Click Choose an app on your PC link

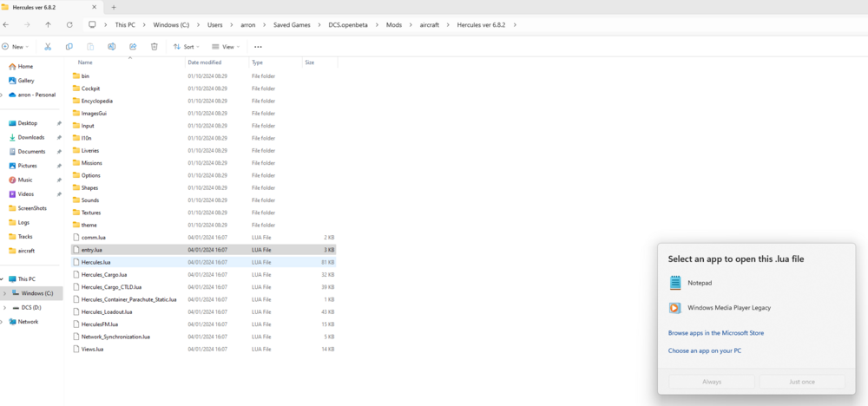[705, 350]
